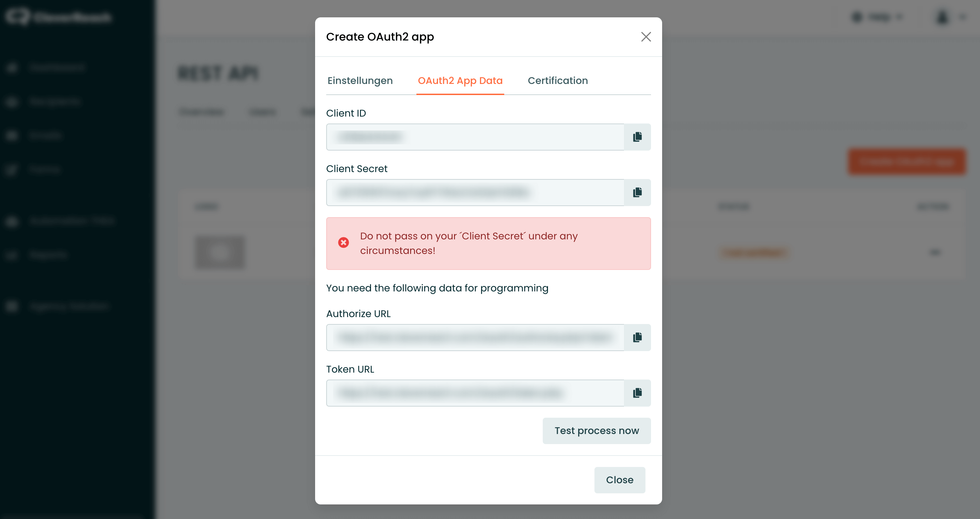Copy the Client Secret value
Image resolution: width=980 pixels, height=519 pixels.
pos(637,193)
